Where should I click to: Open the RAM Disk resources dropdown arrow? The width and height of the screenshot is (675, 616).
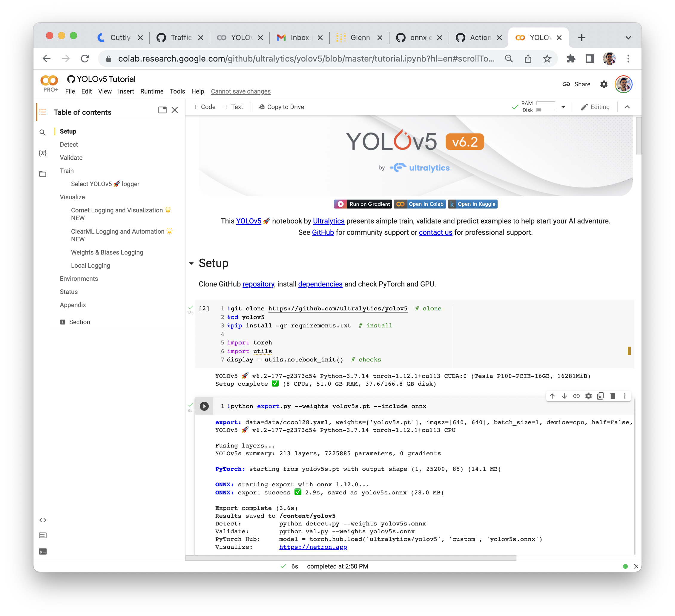[563, 107]
